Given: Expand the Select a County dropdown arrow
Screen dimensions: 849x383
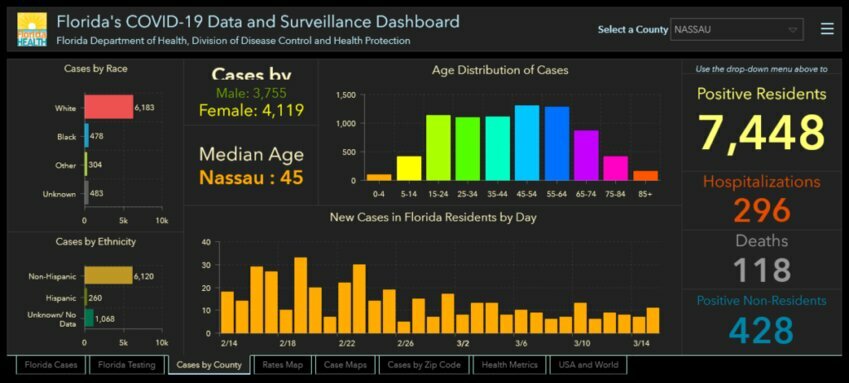Looking at the screenshot, I should coord(793,30).
